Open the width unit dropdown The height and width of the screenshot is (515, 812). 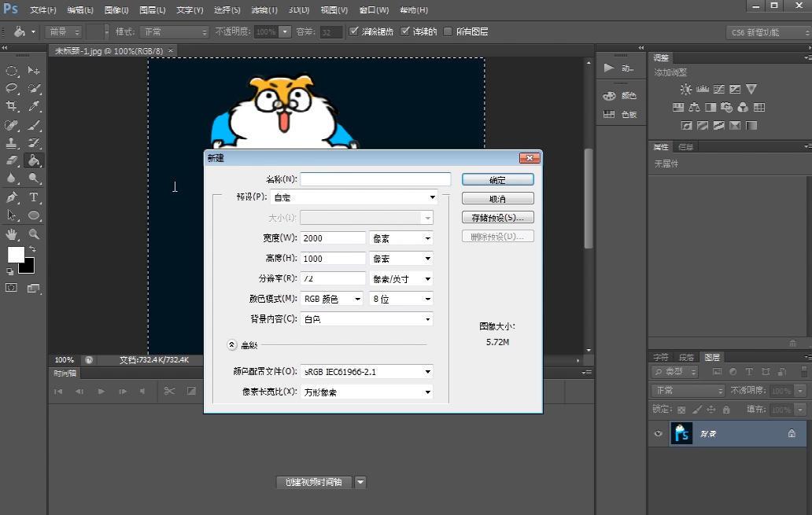[400, 238]
